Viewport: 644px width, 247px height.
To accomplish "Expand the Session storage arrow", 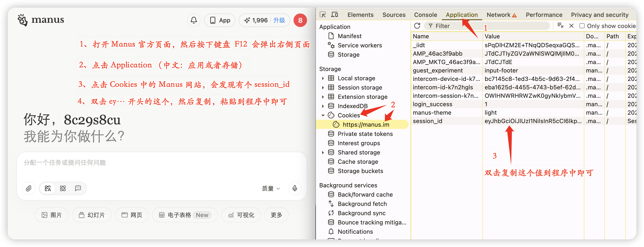I will [x=323, y=87].
